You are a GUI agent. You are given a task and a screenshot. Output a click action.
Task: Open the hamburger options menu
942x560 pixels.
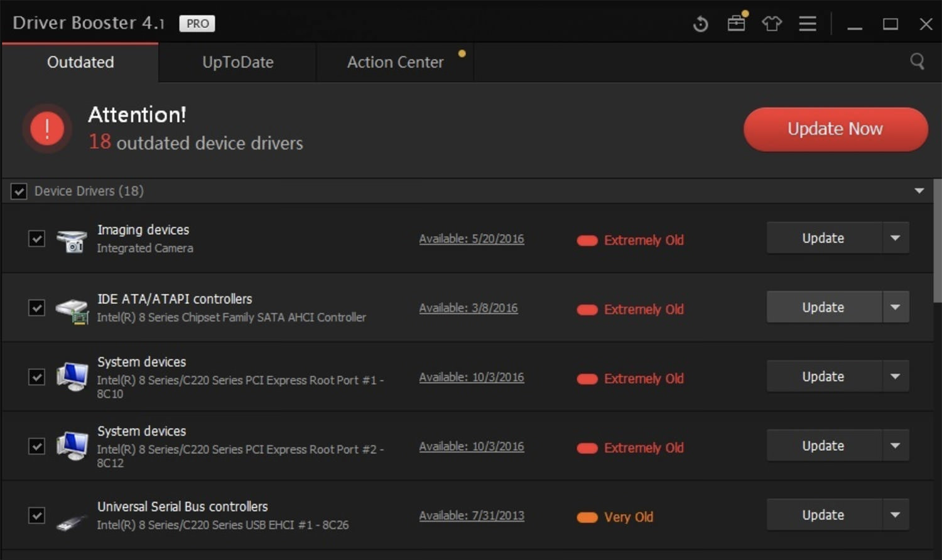pos(808,24)
